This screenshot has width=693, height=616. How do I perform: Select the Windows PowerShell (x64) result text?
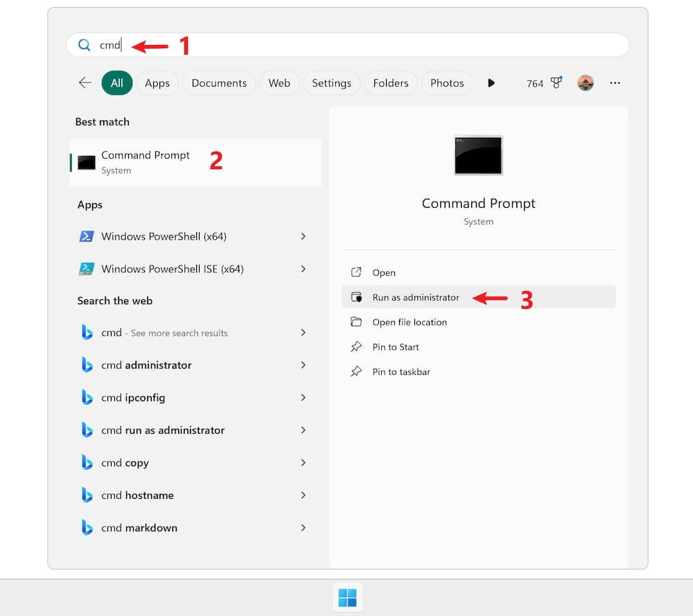pyautogui.click(x=164, y=236)
